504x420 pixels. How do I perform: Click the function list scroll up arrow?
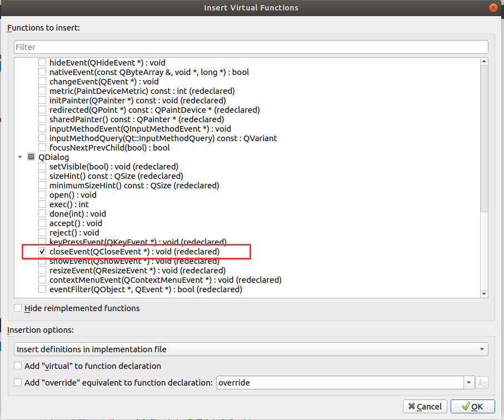484,61
